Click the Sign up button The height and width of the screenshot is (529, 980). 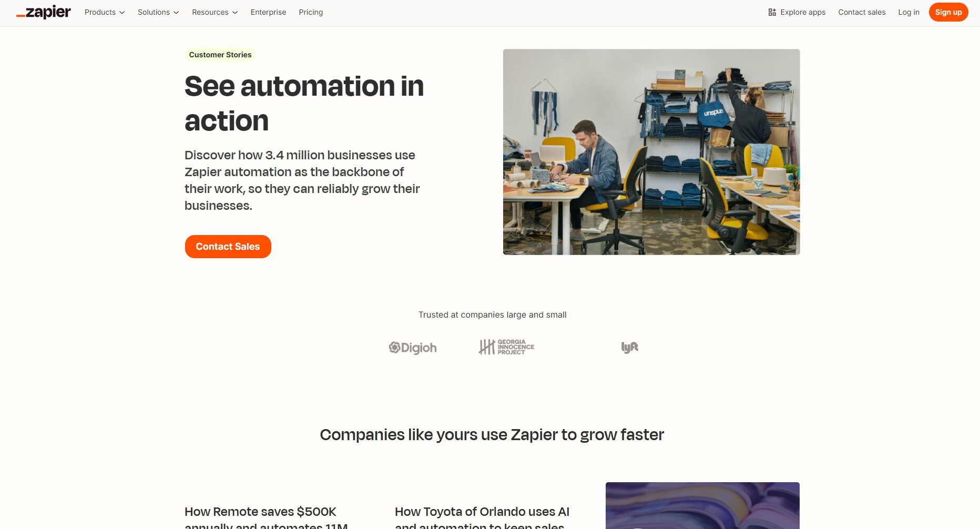948,12
